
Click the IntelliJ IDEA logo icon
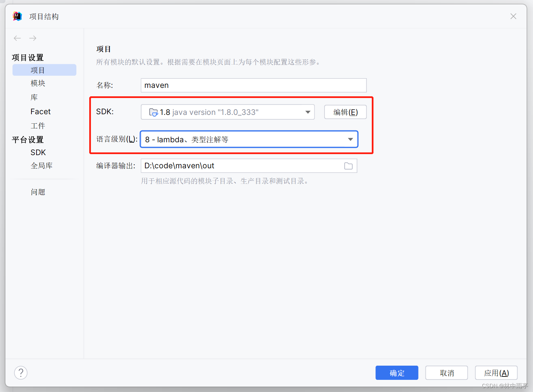[17, 16]
